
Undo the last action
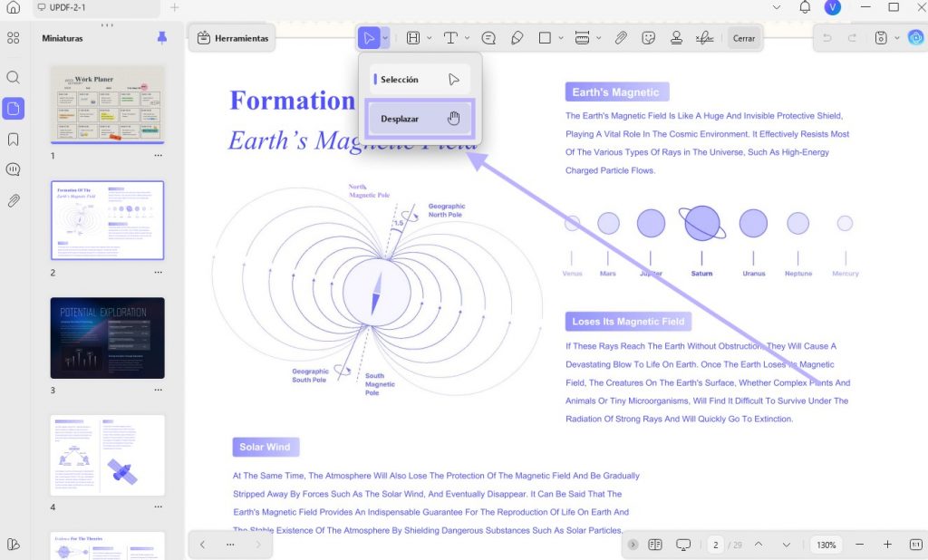coord(827,38)
